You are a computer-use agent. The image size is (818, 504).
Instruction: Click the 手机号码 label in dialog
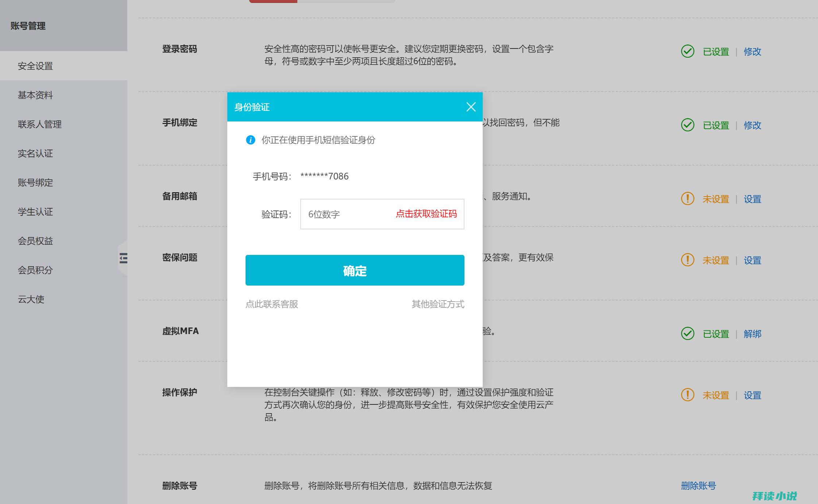tap(272, 177)
